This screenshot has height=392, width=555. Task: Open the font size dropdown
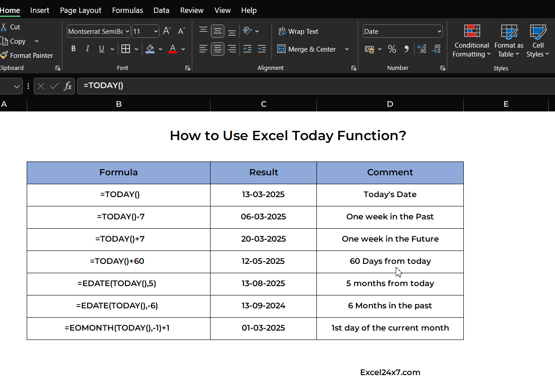click(156, 32)
